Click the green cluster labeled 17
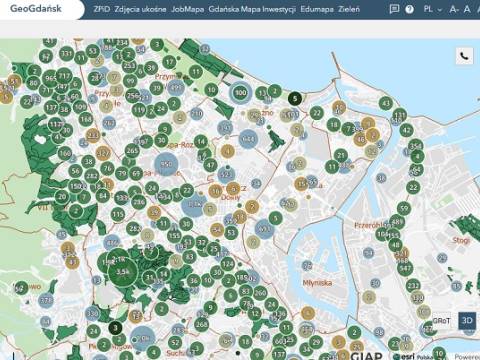 [x=170, y=62]
